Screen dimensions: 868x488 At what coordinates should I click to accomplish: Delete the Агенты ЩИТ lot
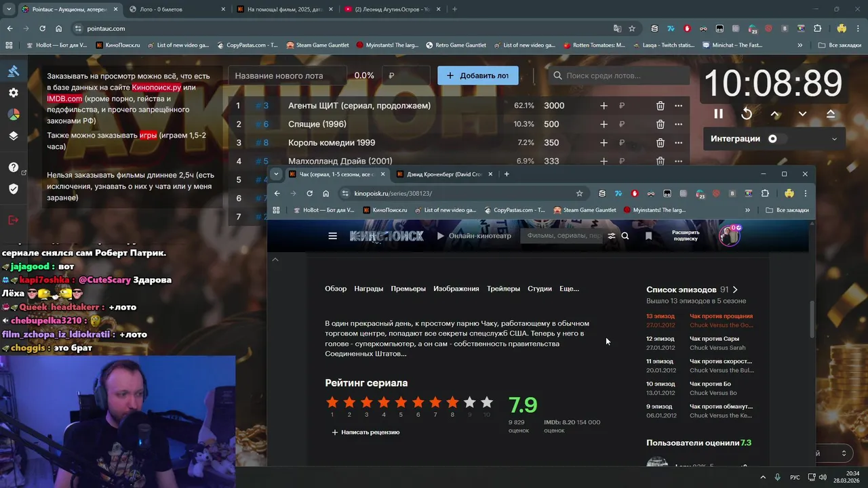tap(660, 106)
